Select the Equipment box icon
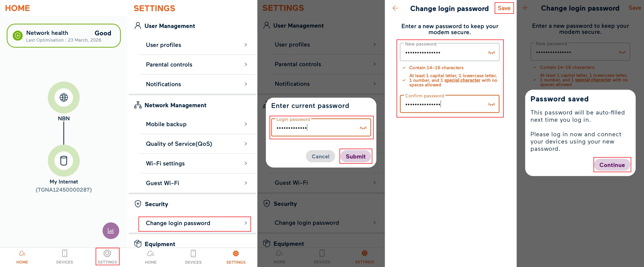The image size is (644, 267). (137, 244)
